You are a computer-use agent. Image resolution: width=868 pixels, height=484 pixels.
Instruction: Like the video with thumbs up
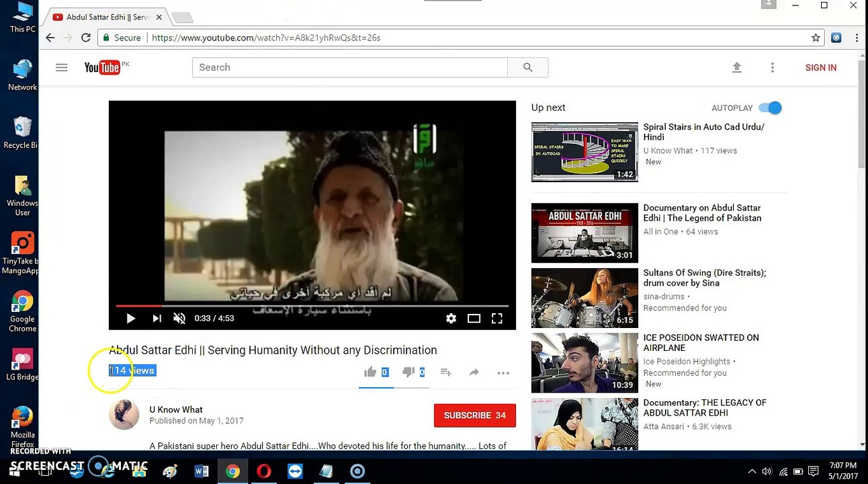coord(370,372)
